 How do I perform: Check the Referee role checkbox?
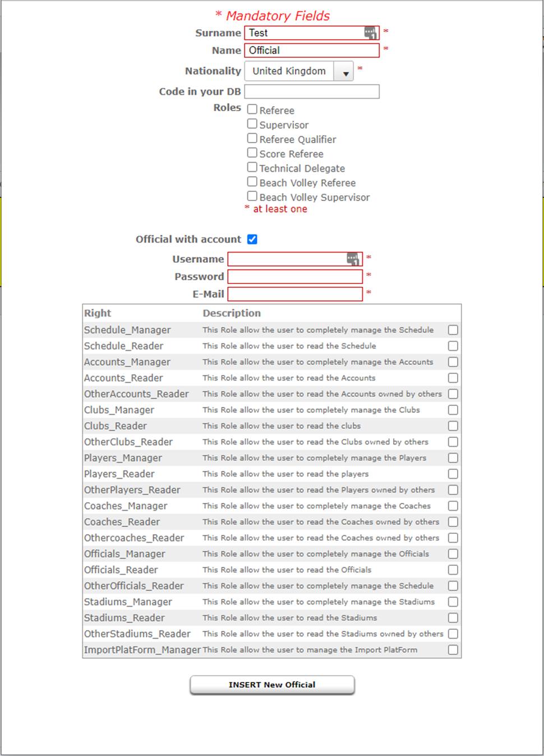coord(252,109)
